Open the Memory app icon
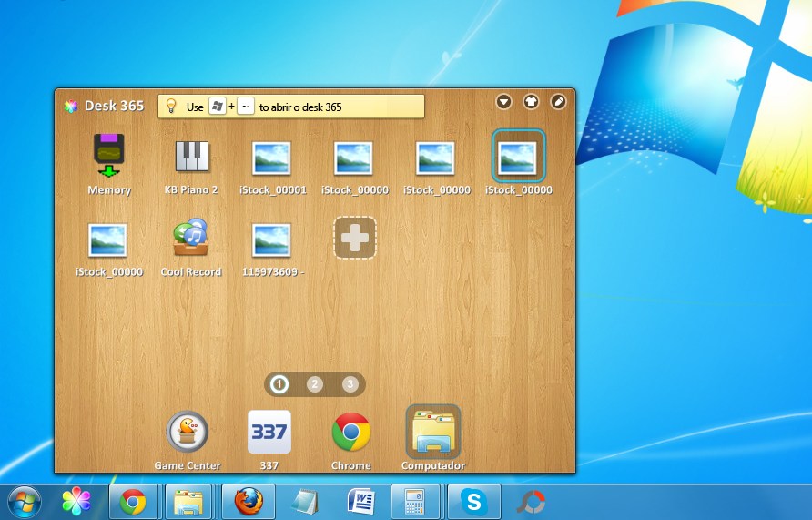This screenshot has width=812, height=520. tap(108, 156)
